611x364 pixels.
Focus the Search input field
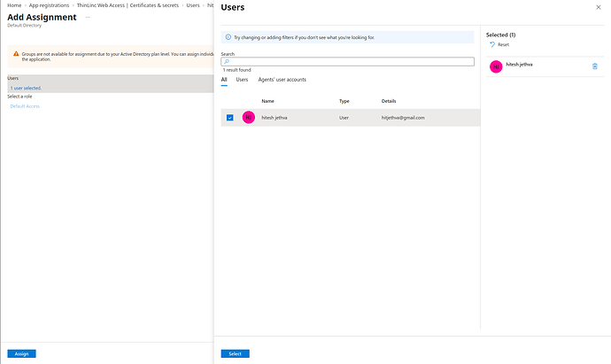(348, 62)
